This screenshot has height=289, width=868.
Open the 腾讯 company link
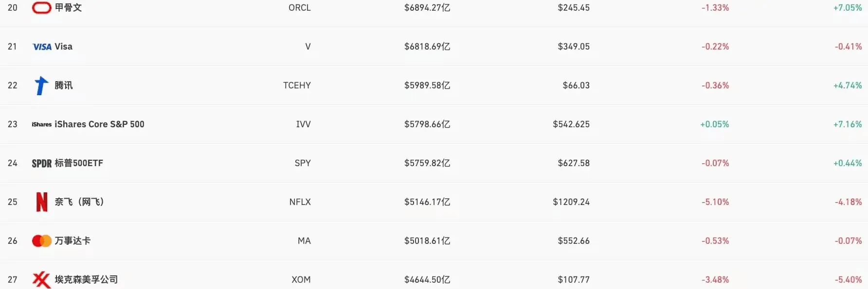pyautogui.click(x=64, y=85)
